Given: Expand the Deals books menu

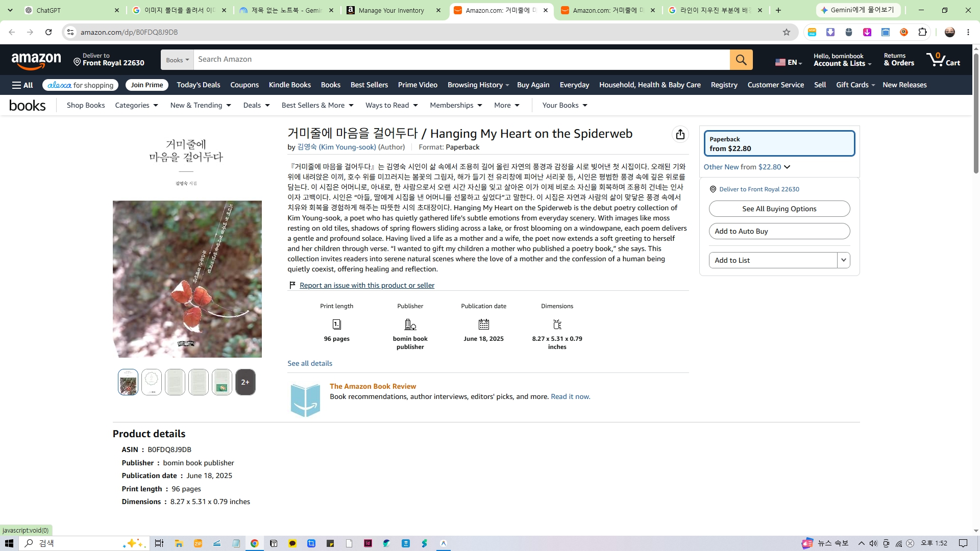Looking at the screenshot, I should 256,106.
